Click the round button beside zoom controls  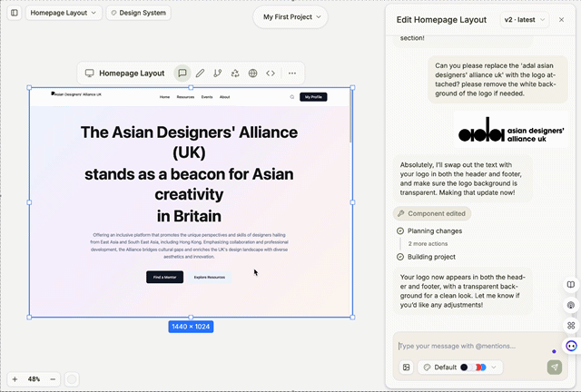point(72,379)
